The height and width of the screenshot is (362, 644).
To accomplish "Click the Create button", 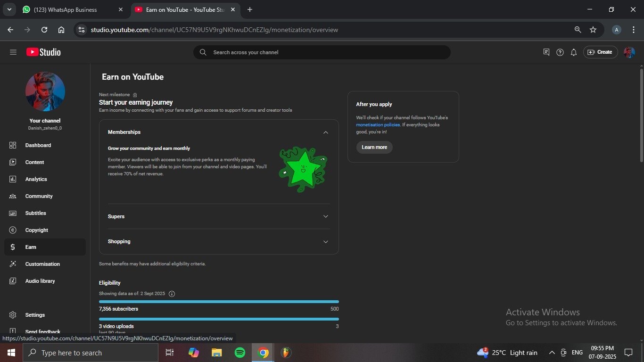I will pos(600,52).
